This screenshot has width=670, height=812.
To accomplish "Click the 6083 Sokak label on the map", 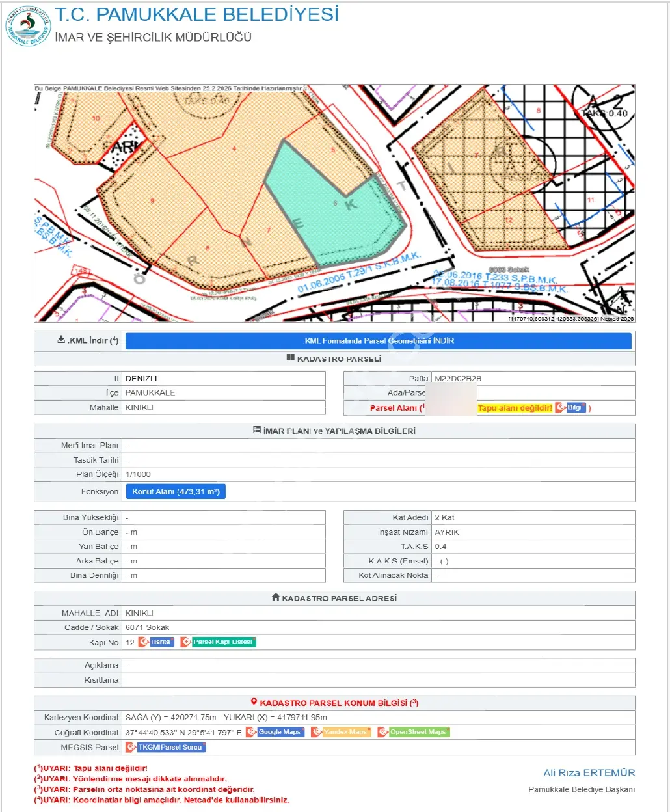I will coord(509,269).
